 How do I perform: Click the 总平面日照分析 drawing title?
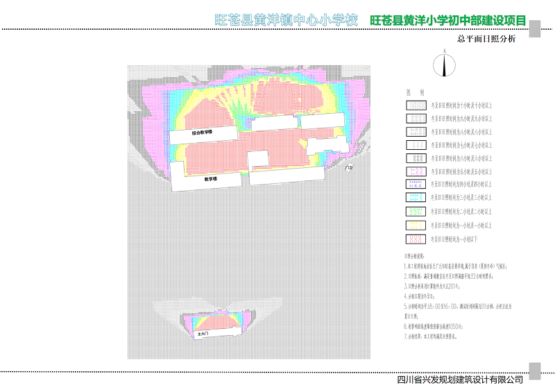click(x=486, y=39)
